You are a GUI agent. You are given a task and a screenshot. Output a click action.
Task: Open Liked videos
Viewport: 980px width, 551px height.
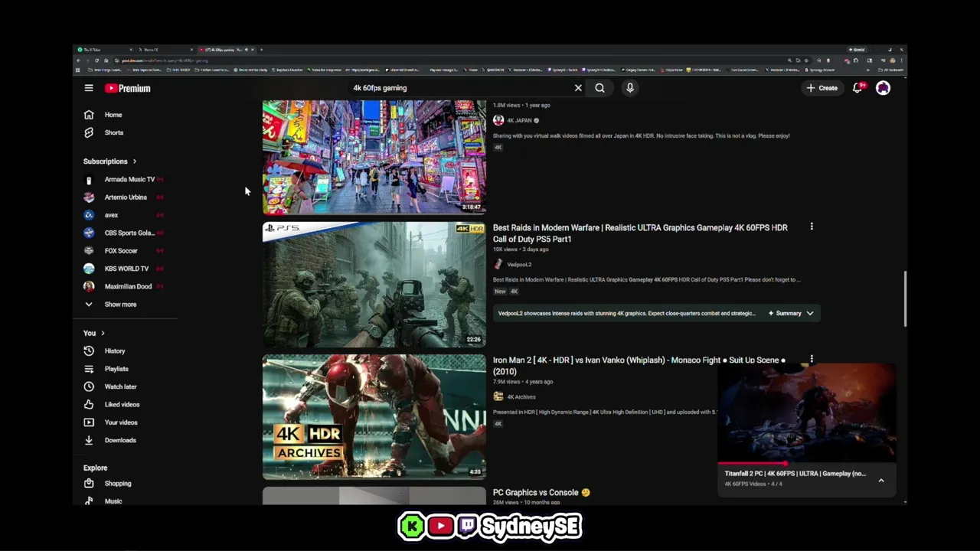[122, 404]
